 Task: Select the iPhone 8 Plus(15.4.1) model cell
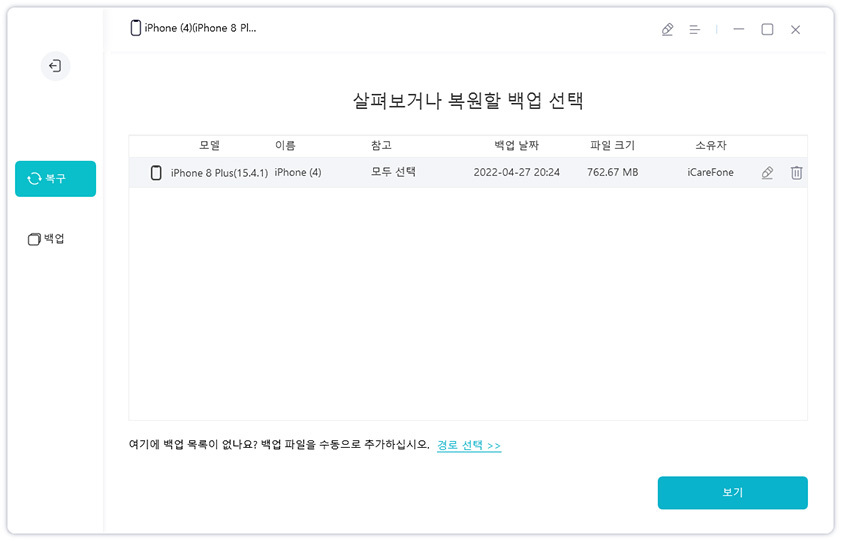[219, 173]
